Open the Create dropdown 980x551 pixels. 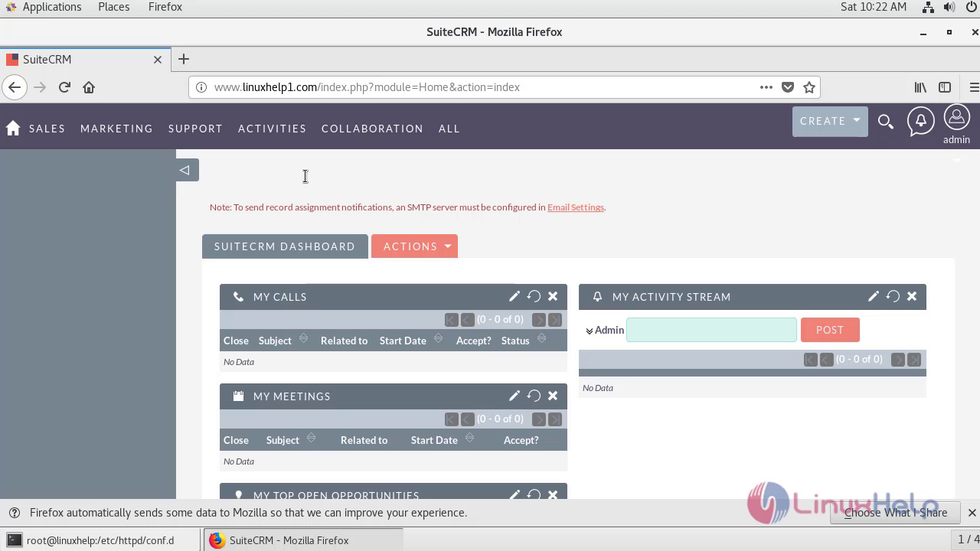click(830, 121)
